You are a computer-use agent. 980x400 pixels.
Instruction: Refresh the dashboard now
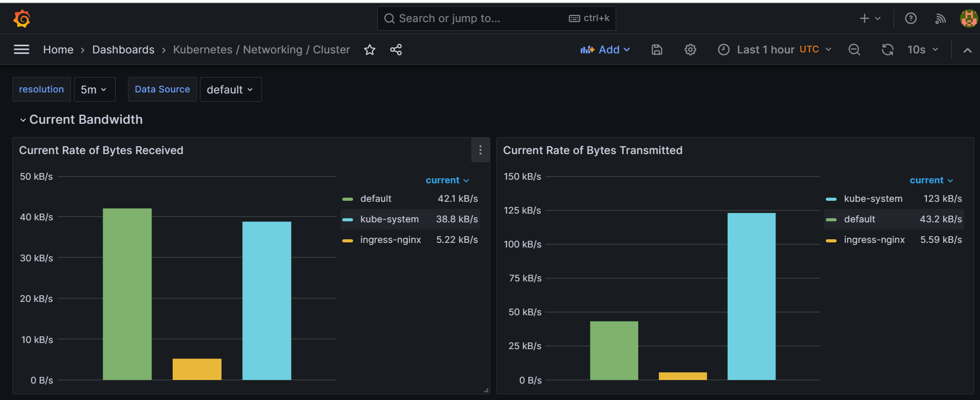(x=887, y=50)
